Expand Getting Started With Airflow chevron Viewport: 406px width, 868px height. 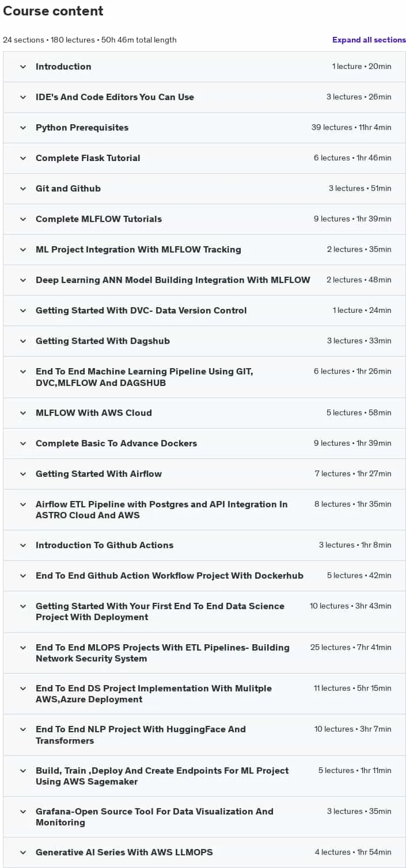click(23, 474)
